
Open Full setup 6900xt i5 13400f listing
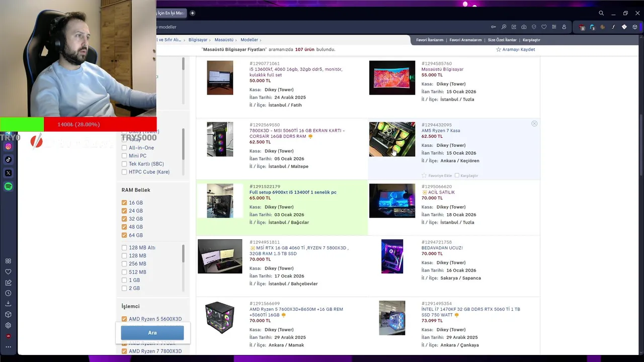[293, 192]
